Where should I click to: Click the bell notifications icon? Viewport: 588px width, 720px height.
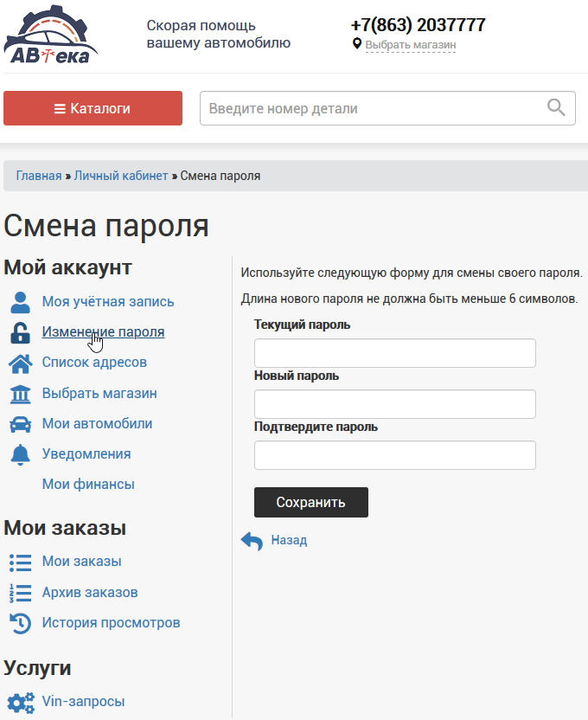[x=20, y=454]
